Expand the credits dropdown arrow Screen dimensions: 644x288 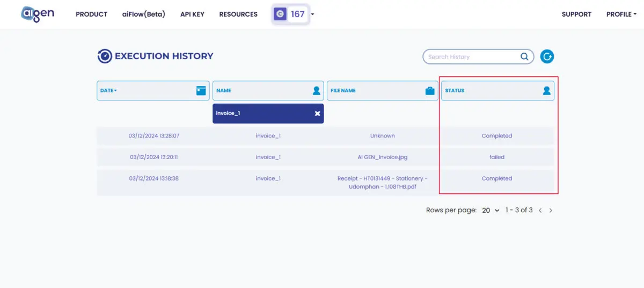coord(312,15)
